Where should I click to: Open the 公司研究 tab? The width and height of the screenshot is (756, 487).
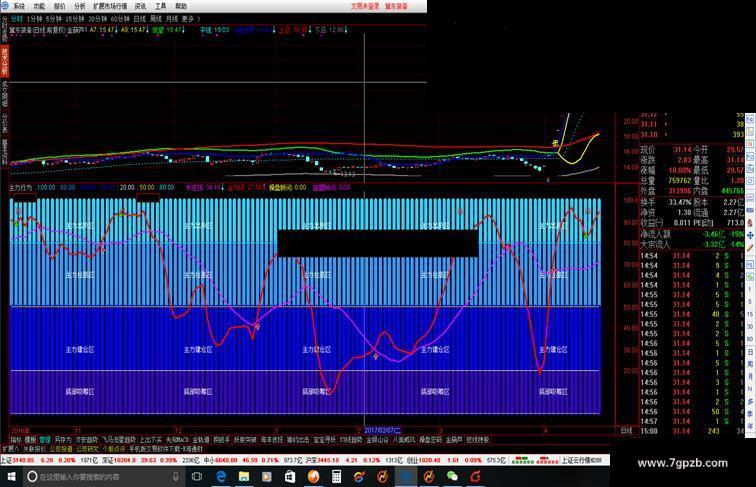pos(87,449)
